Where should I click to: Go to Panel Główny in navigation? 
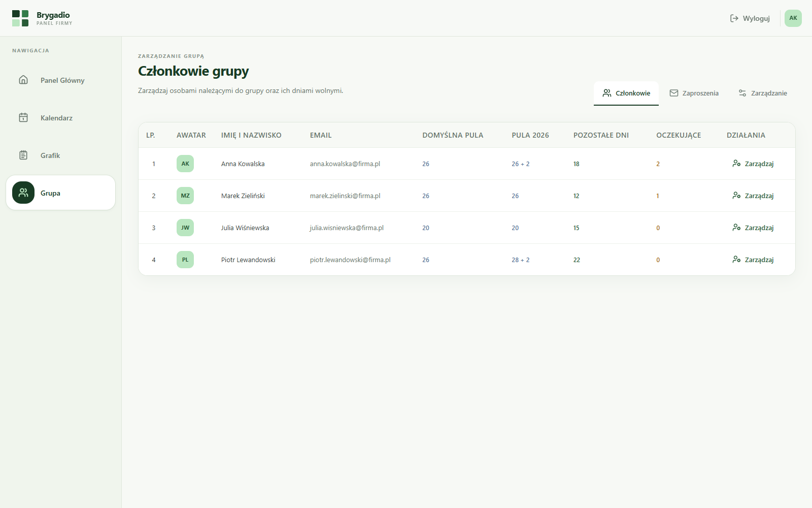[61, 80]
